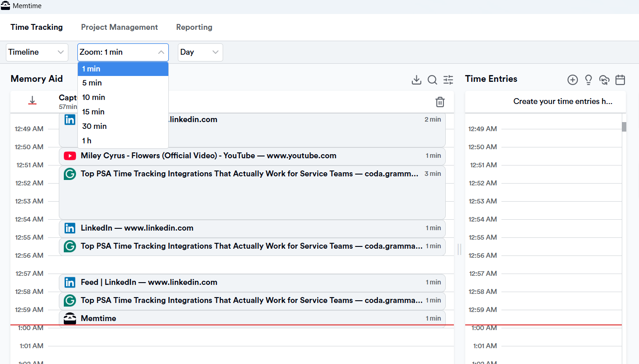The height and width of the screenshot is (364, 639).
Task: Open Memory Aid export via download icon
Action: pyautogui.click(x=416, y=80)
